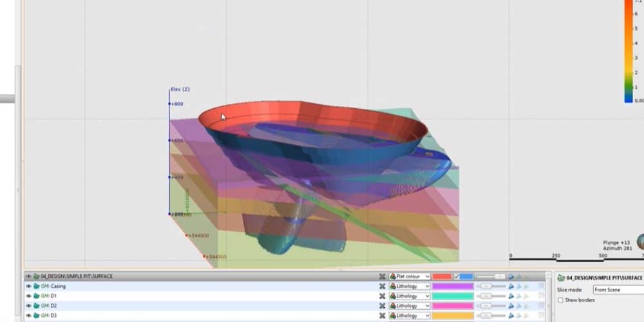Select the GM: D1 row label
644x322 pixels.
[49, 296]
